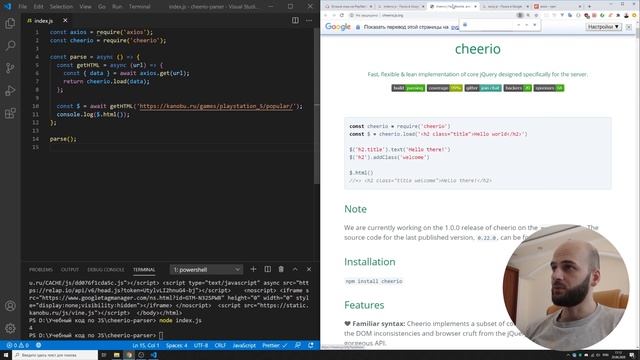Close the index.js editor tab

(65, 20)
